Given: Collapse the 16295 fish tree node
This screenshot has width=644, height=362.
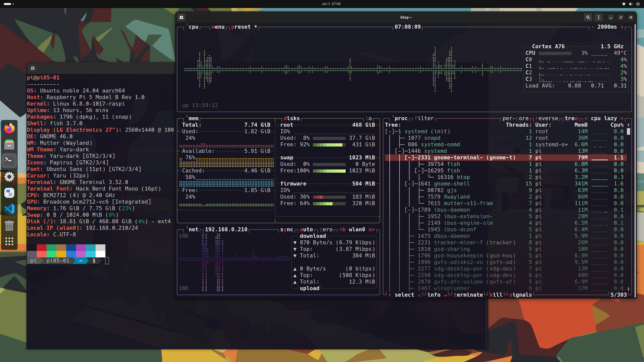Looking at the screenshot, I should point(419,171).
